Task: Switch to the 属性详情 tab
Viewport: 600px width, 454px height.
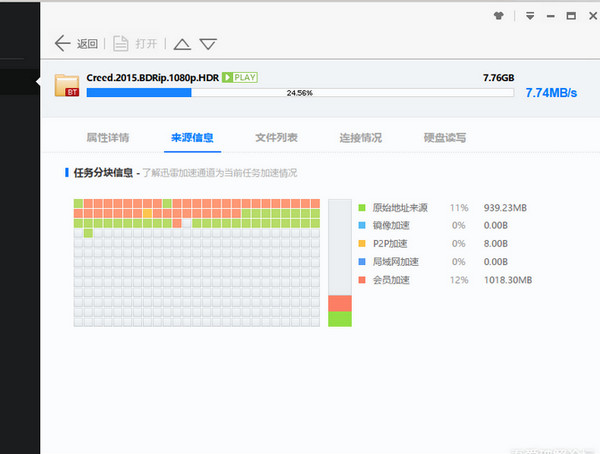Action: pyautogui.click(x=108, y=137)
